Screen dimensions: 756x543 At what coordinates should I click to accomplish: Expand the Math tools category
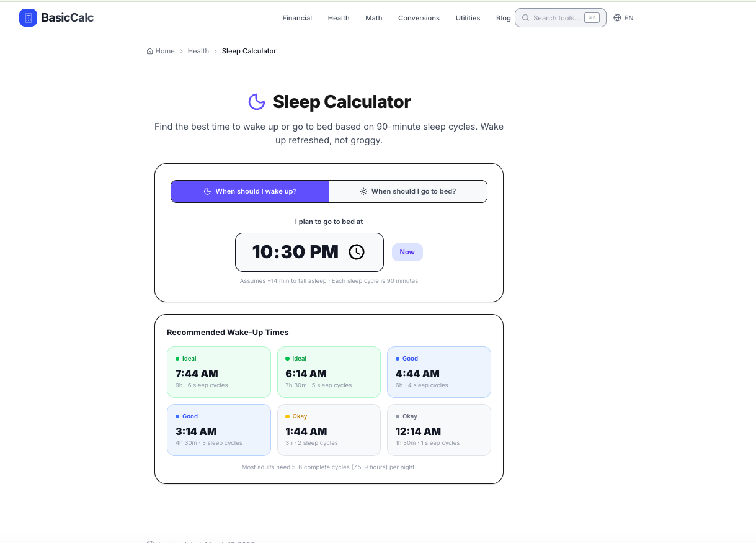click(x=373, y=18)
